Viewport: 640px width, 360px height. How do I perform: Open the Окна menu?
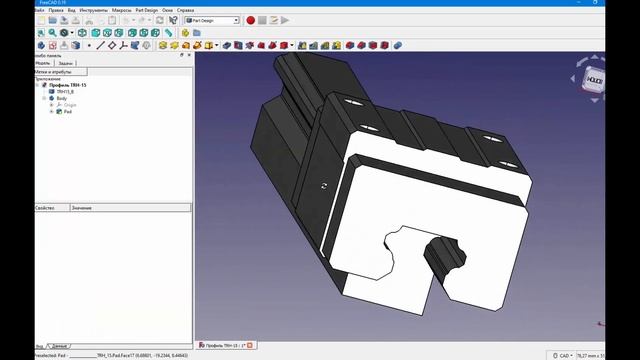[x=167, y=10]
